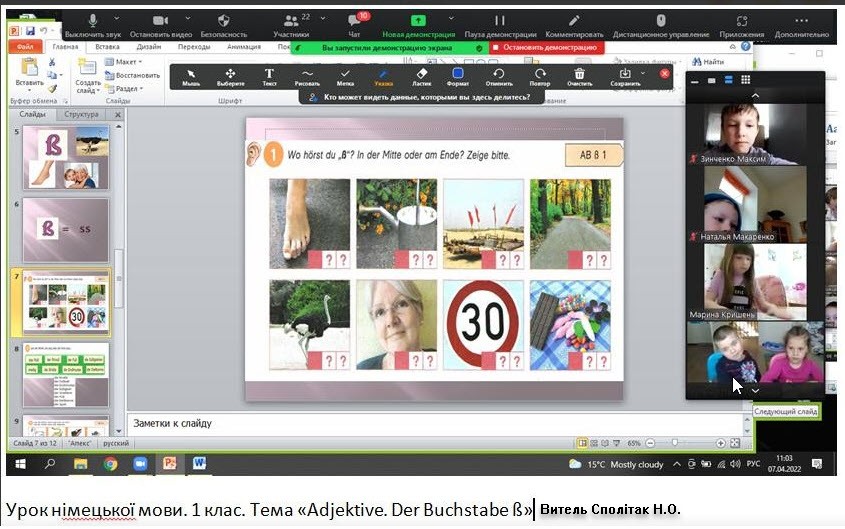The image size is (845, 529).
Task: Open the Структура tab in slide pane
Action: click(x=80, y=115)
